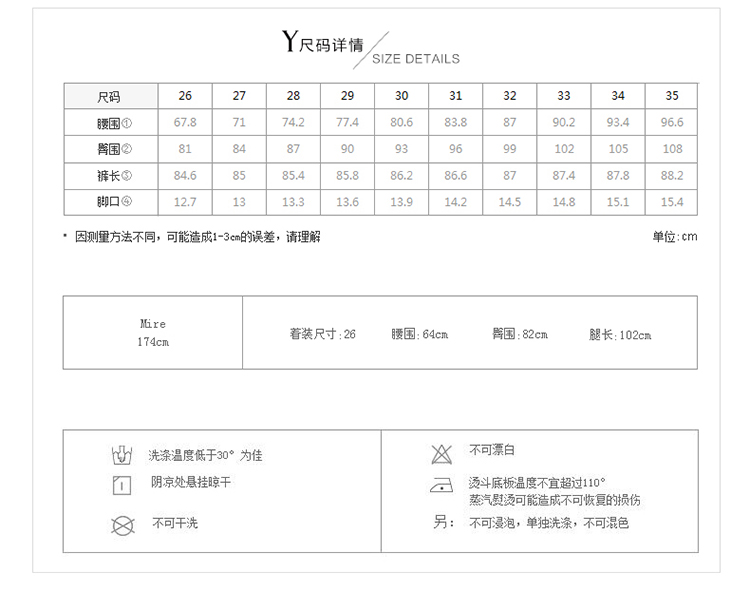This screenshot has width=750, height=591.
Task: Click the do not bleach triangle icon
Action: (441, 454)
